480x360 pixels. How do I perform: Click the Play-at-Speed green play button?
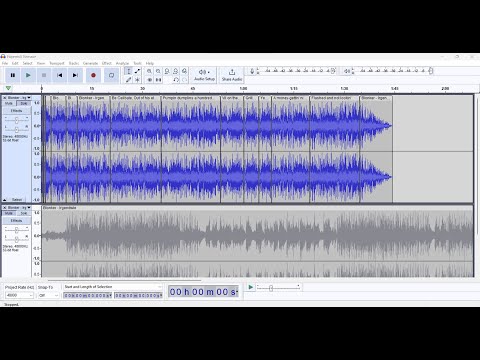pyautogui.click(x=251, y=287)
